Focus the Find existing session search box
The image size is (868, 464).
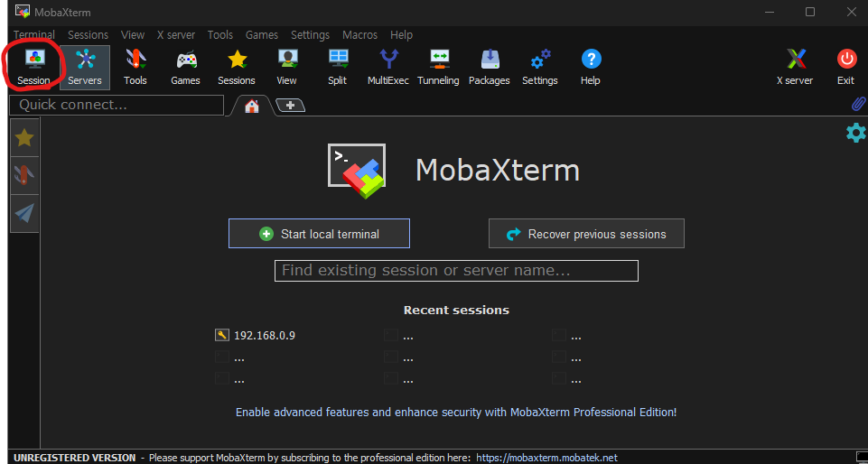point(457,271)
